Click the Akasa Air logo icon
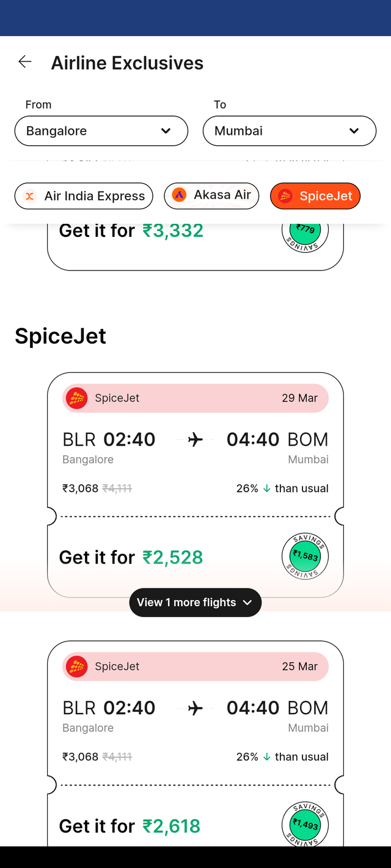 179,195
